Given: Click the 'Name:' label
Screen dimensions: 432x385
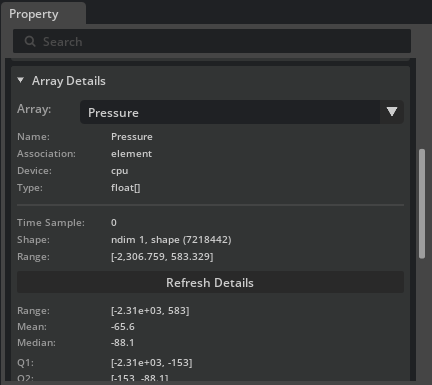Looking at the screenshot, I should pyautogui.click(x=33, y=137).
